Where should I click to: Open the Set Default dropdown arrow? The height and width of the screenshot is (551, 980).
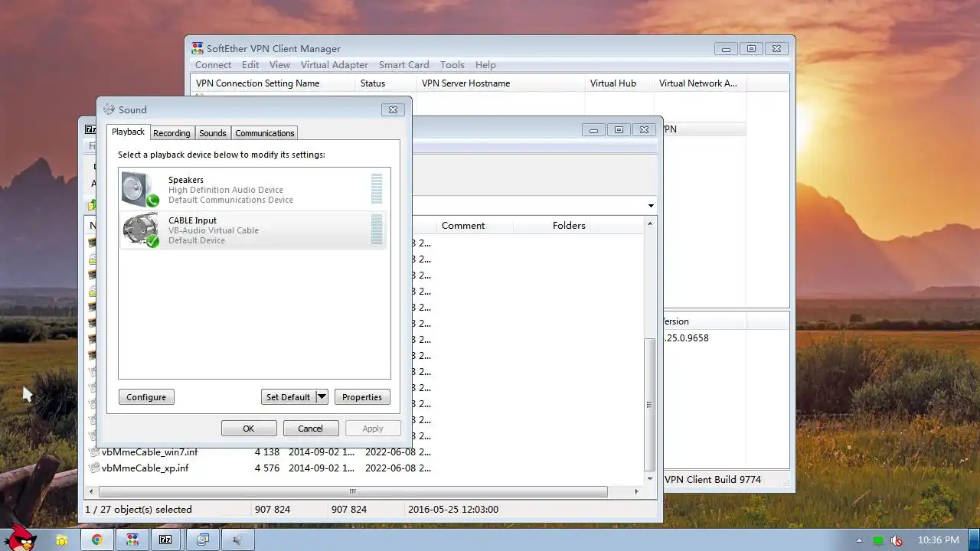[322, 396]
